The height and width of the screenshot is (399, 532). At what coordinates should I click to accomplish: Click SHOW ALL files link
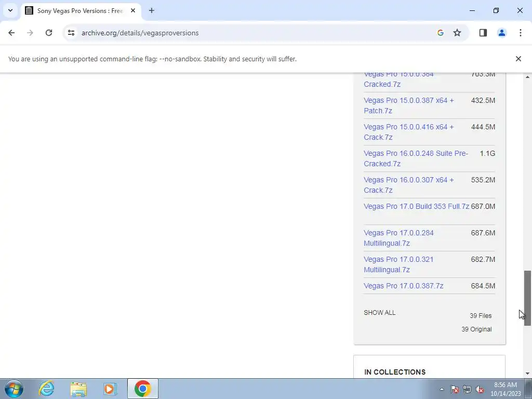pos(379,312)
